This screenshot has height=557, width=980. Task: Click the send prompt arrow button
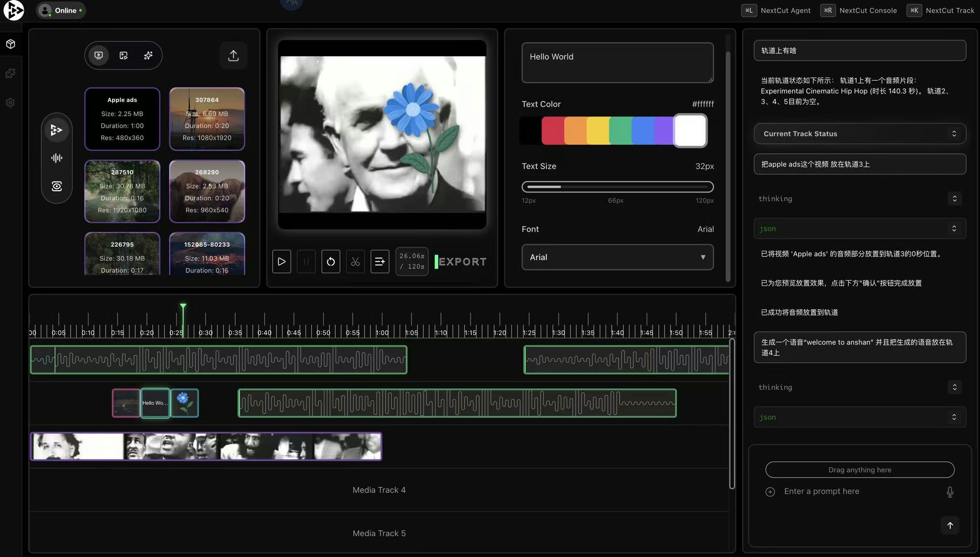coord(950,525)
